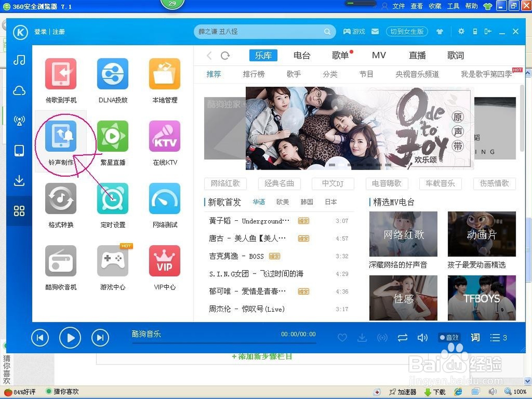The width and height of the screenshot is (532, 399).
Task: Click 登录 login link
Action: tap(40, 31)
